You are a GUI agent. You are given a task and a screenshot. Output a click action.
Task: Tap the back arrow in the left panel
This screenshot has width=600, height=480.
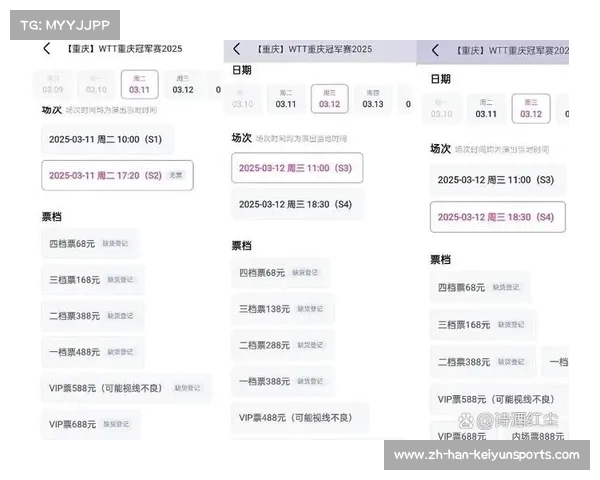point(47,49)
